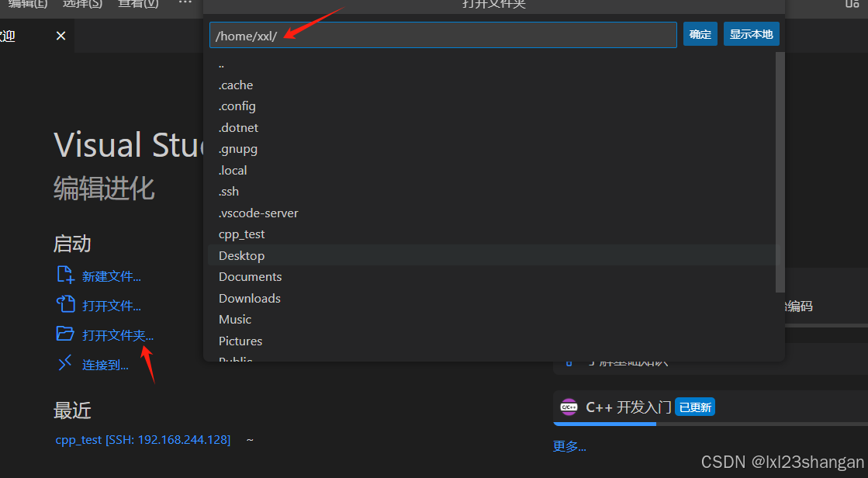Click the 新建文件... link
The image size is (868, 478).
pyautogui.click(x=111, y=276)
